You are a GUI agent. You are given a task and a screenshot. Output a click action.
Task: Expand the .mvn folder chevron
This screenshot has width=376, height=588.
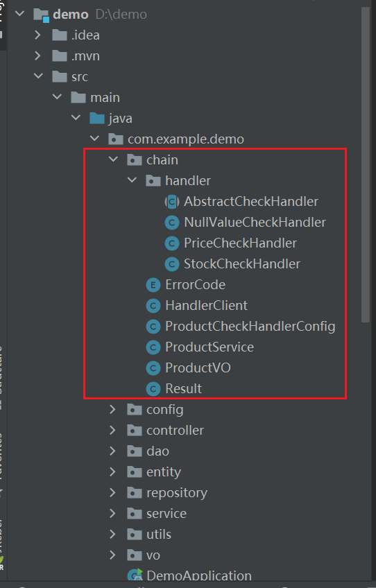[37, 56]
